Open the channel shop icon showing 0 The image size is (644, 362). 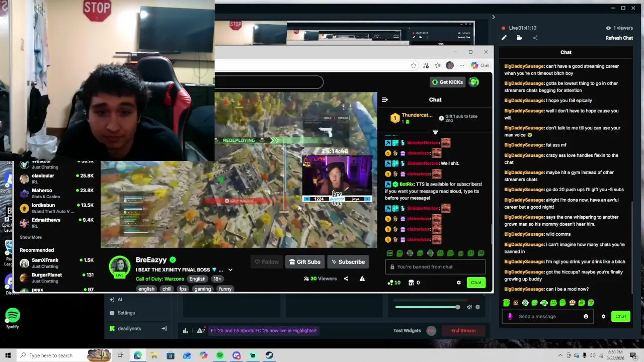click(414, 283)
